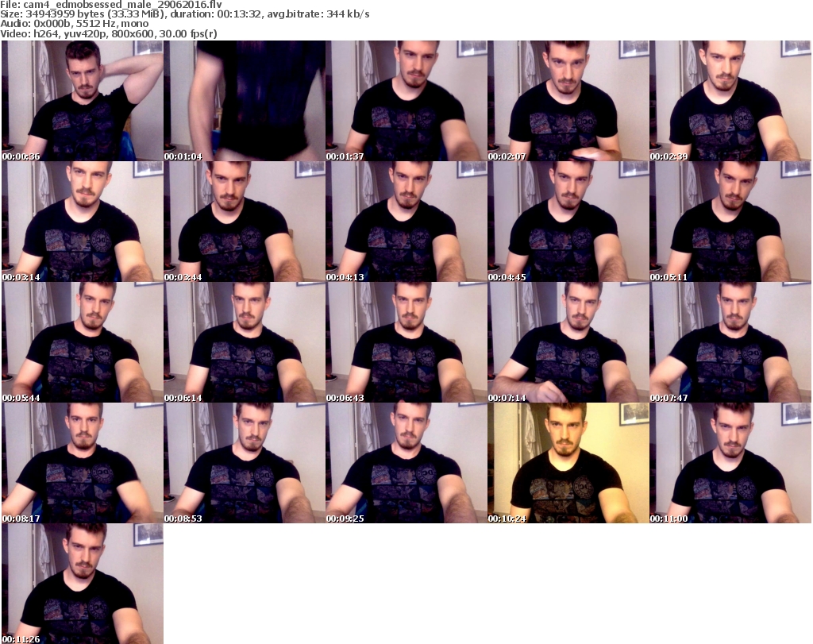This screenshot has height=644, width=813.
Task: Select the thumbnail stamped 00:02:07
Action: (568, 101)
